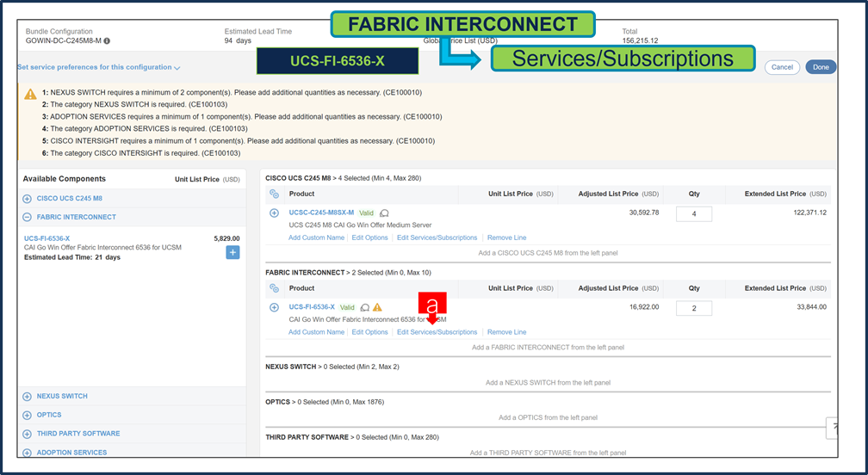Screen dimensions: 868x475
Task: Click the Valid badge beside UCS-FI-6536-X
Action: [347, 307]
